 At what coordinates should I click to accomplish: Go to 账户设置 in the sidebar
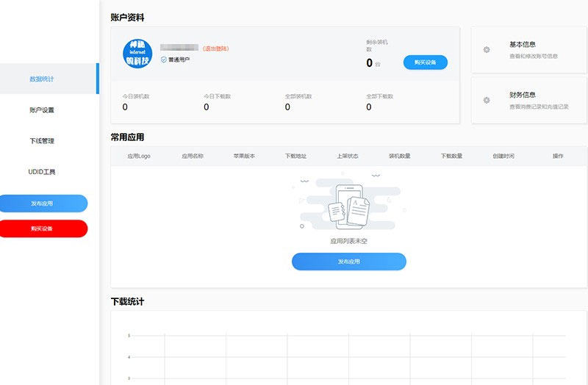coord(42,109)
